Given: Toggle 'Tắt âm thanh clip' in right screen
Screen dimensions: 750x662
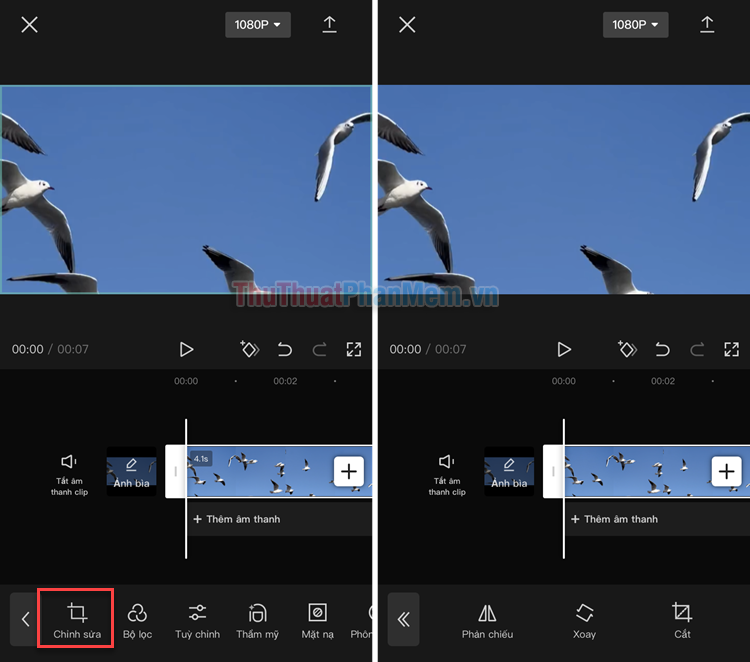Looking at the screenshot, I should click(447, 474).
